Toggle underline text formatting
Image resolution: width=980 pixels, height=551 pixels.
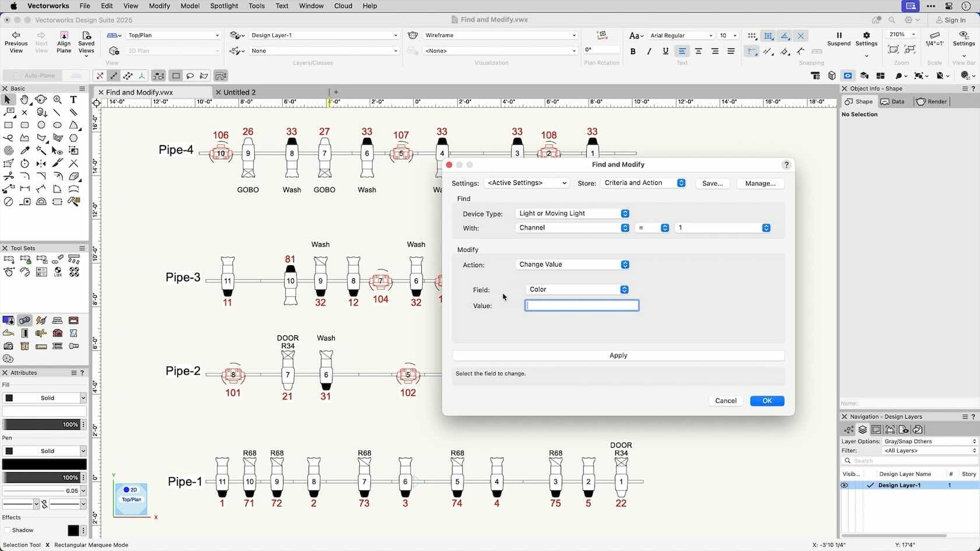(x=665, y=51)
